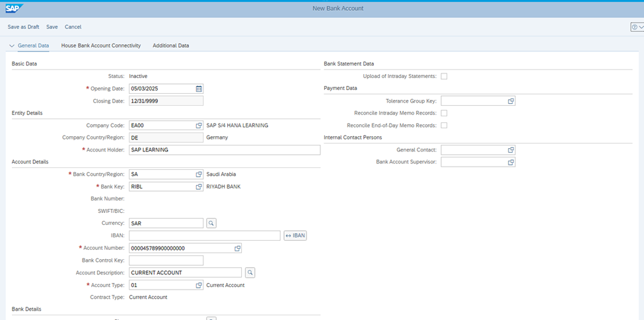
Task: Click the 'Saudi Arabia' description text
Action: 221,175
